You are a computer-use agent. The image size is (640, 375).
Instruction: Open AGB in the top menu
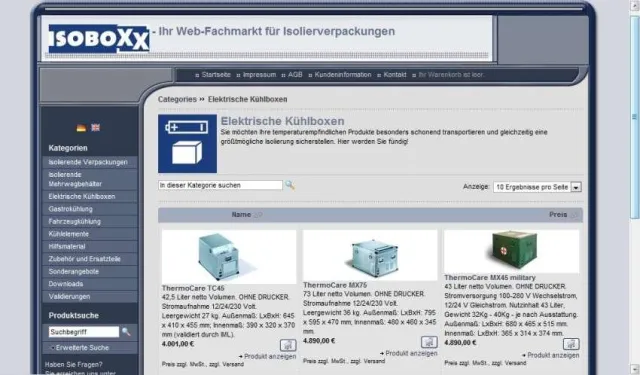(295, 75)
